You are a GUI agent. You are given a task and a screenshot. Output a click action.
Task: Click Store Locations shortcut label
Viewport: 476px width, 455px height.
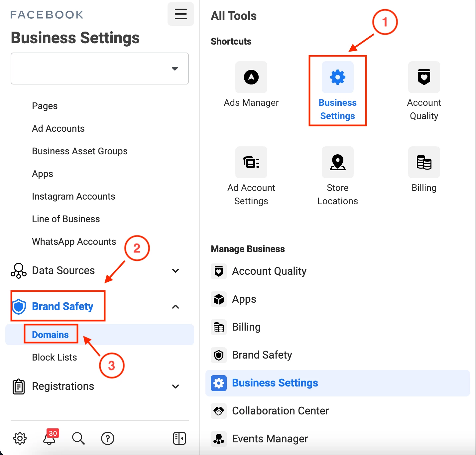338,194
